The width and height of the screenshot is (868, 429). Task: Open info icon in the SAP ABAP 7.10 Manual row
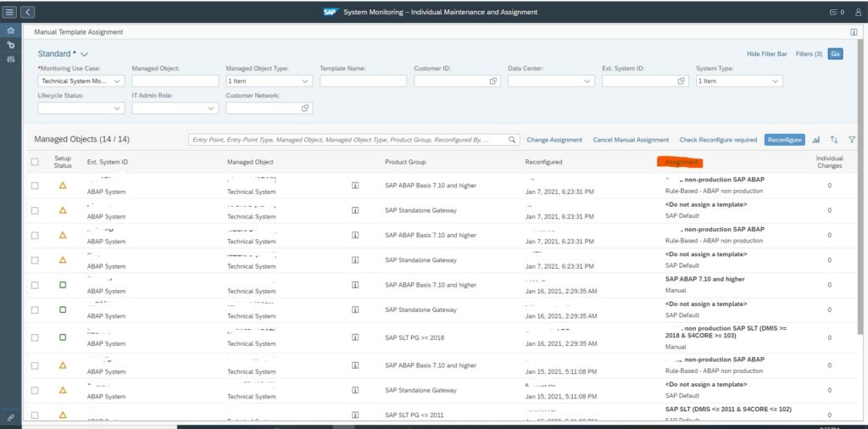(355, 285)
